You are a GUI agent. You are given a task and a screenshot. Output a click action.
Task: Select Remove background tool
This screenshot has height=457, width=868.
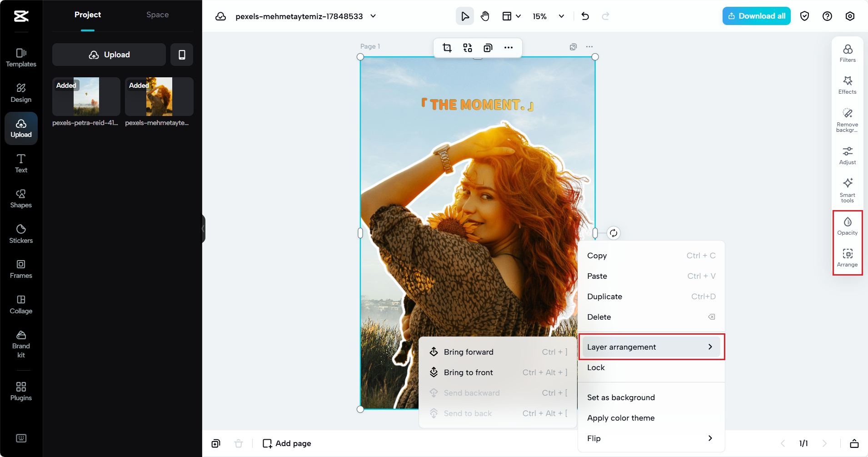[x=848, y=120]
